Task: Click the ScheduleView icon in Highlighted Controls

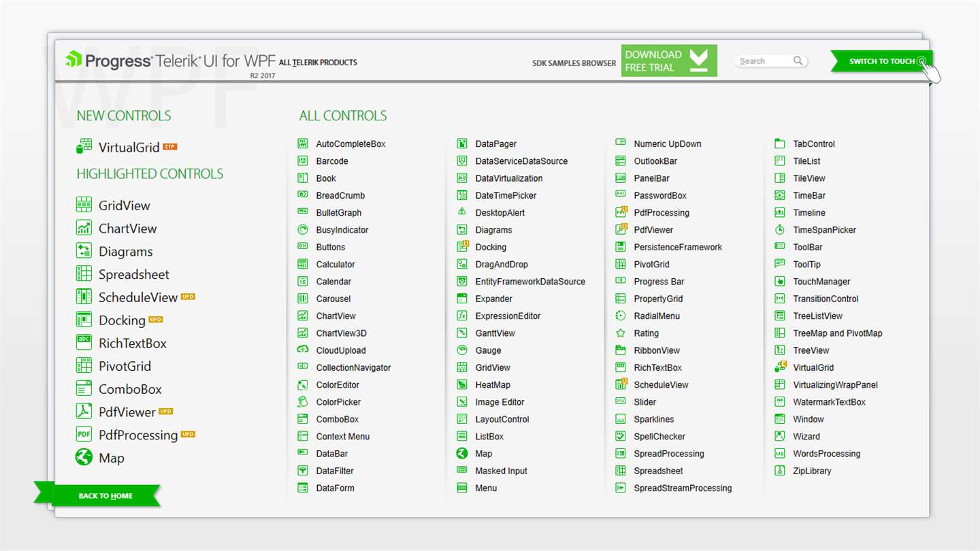Action: 84,297
